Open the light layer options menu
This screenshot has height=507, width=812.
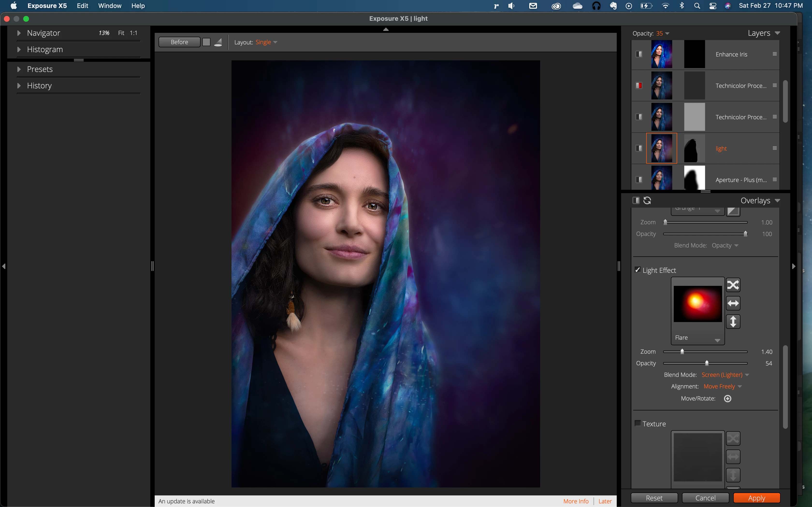pyautogui.click(x=774, y=148)
